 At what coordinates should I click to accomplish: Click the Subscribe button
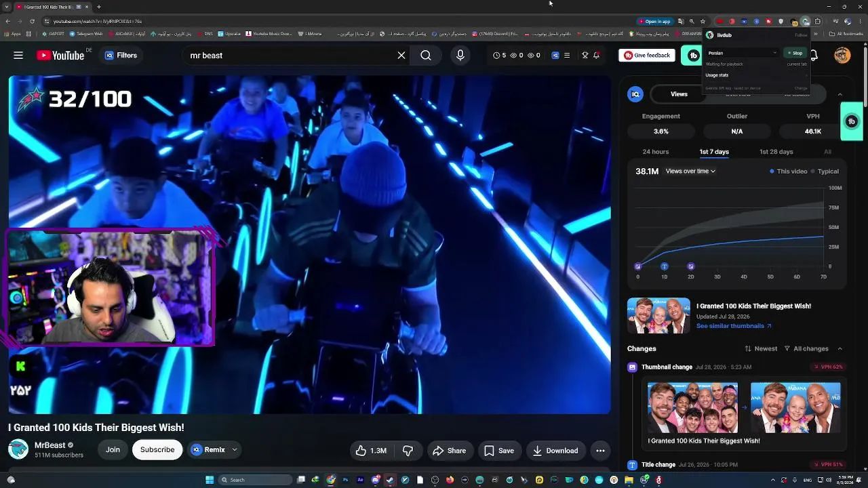pyautogui.click(x=157, y=450)
